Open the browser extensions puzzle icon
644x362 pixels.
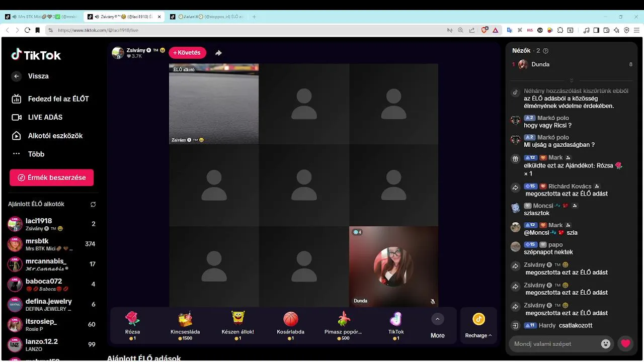(560, 30)
